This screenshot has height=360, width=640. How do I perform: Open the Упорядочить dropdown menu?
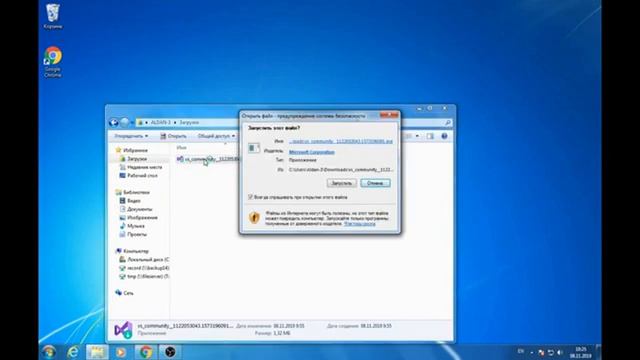[131, 136]
